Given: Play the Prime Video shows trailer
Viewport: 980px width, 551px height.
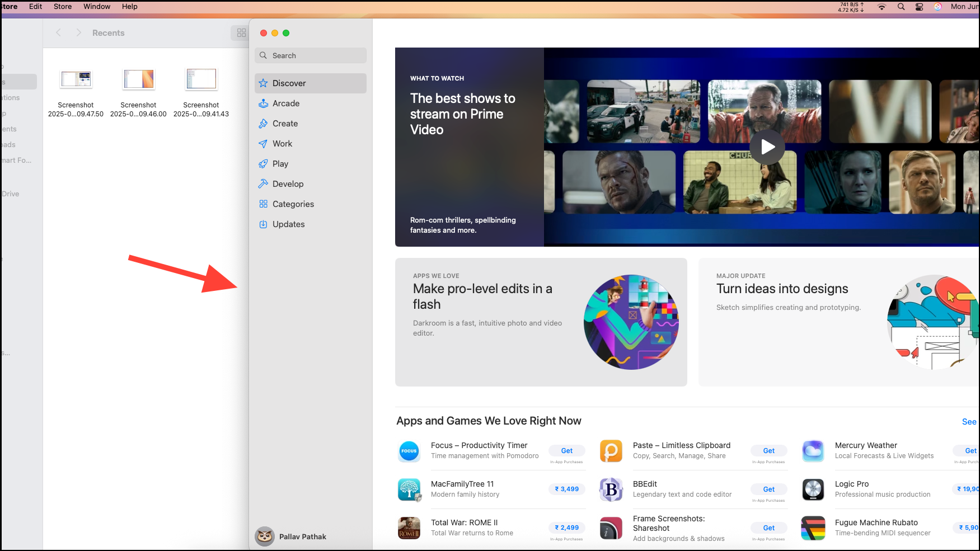Looking at the screenshot, I should [x=767, y=147].
